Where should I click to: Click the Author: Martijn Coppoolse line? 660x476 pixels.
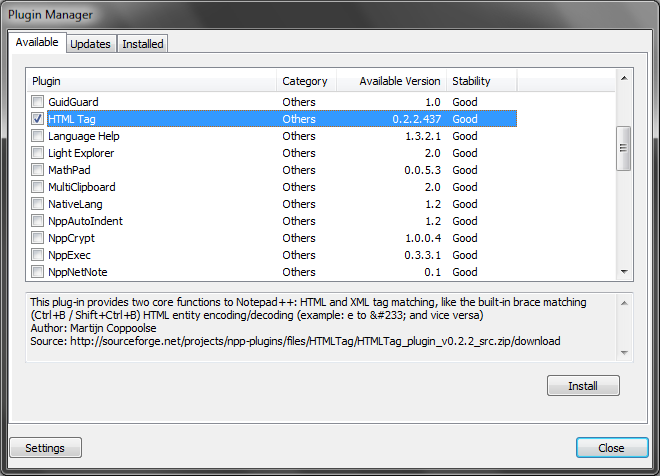point(93,328)
